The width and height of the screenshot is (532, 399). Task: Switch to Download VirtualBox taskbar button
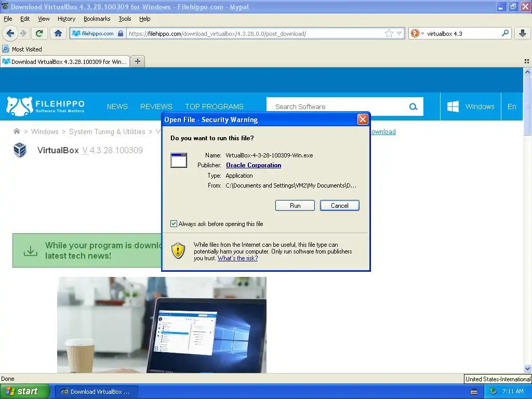[96, 392]
